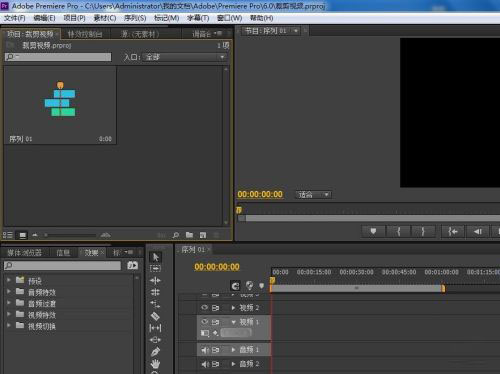The image size is (500, 374).
Task: Toggle eye visibility for 视频 2 track
Action: pyautogui.click(x=205, y=308)
